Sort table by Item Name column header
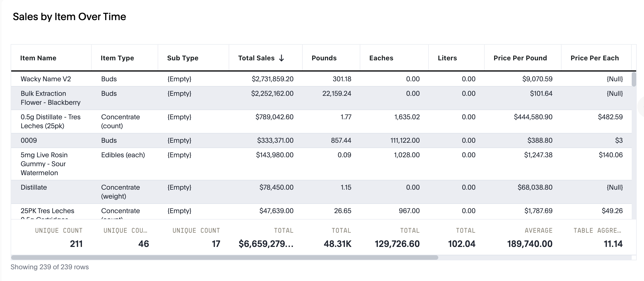644x281 pixels. point(38,58)
